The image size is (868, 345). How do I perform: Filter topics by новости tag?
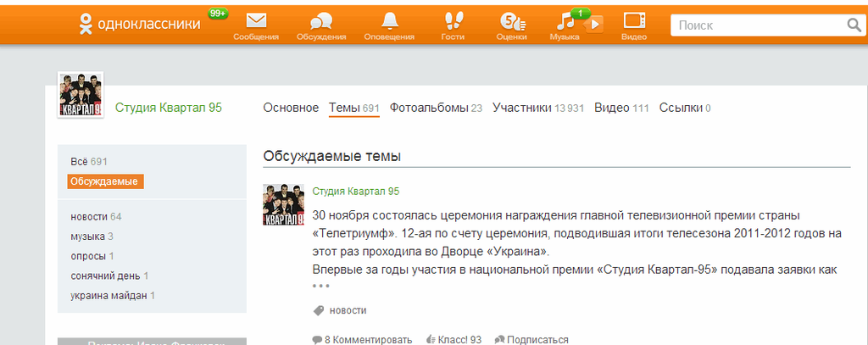(x=97, y=216)
